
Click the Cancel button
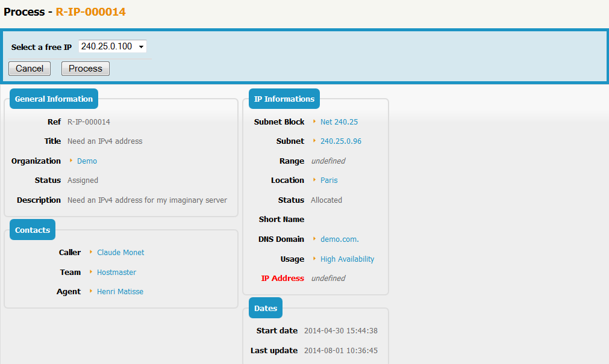coord(30,69)
